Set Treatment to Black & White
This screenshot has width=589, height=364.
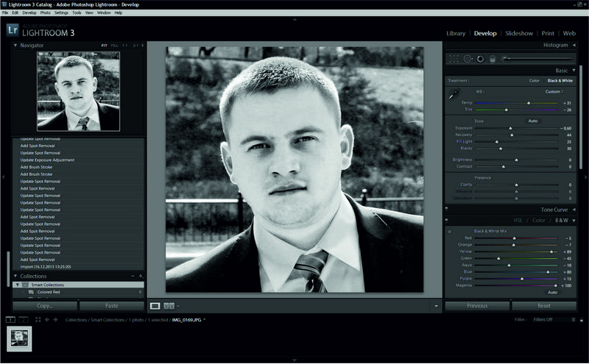[x=561, y=80]
